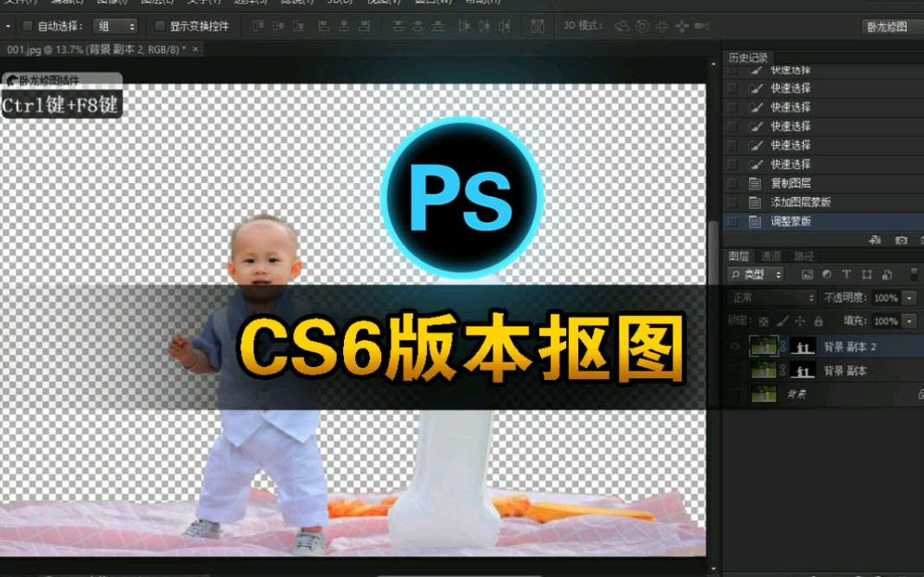This screenshot has height=577, width=924.
Task: Filter layers by smart object icon
Action: 887,275
